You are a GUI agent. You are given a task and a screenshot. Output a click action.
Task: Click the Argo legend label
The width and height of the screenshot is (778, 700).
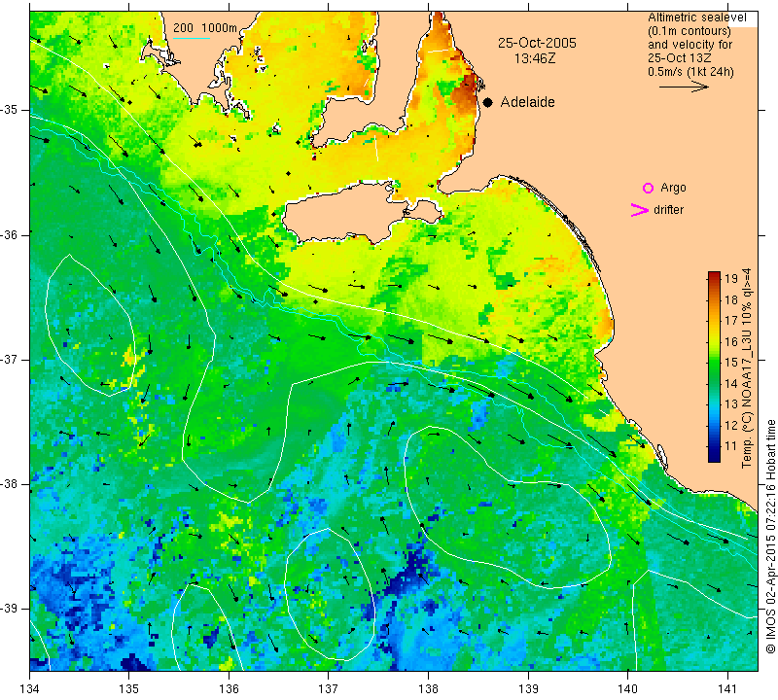tap(673, 188)
